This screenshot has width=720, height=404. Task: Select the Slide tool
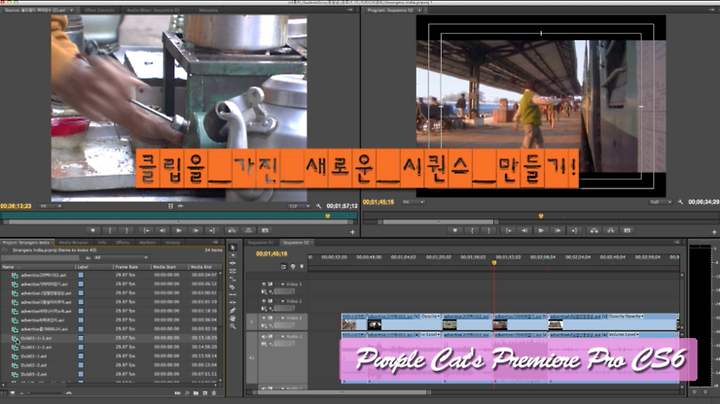233,303
